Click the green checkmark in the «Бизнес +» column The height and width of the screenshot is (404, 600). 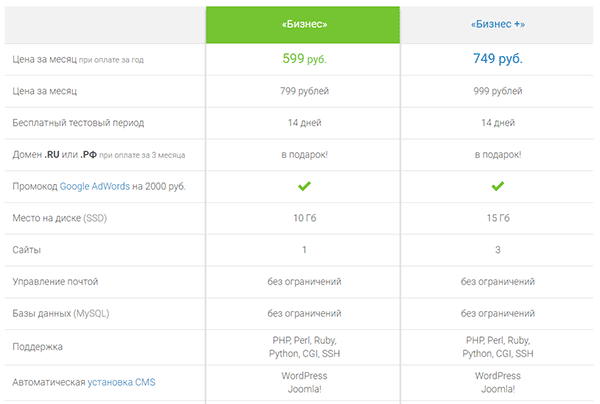tap(497, 186)
